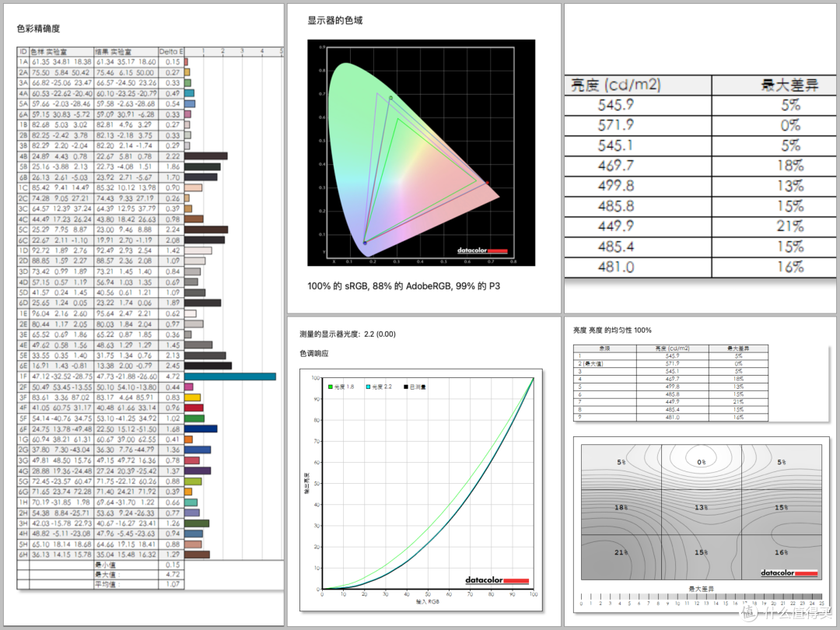Click the purple color bar for row 4G
Image resolution: width=840 pixels, height=630 pixels.
pyautogui.click(x=198, y=471)
